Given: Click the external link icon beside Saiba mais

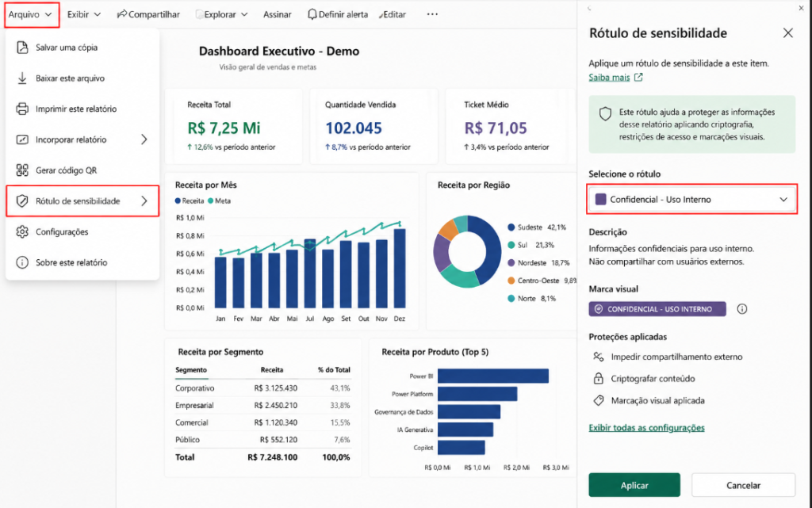Looking at the screenshot, I should point(638,77).
